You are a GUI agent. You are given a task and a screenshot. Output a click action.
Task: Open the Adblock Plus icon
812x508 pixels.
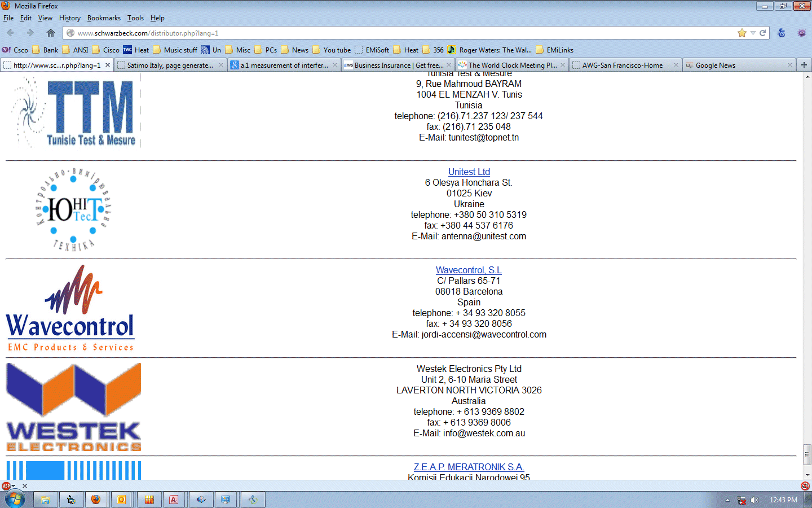click(6, 486)
